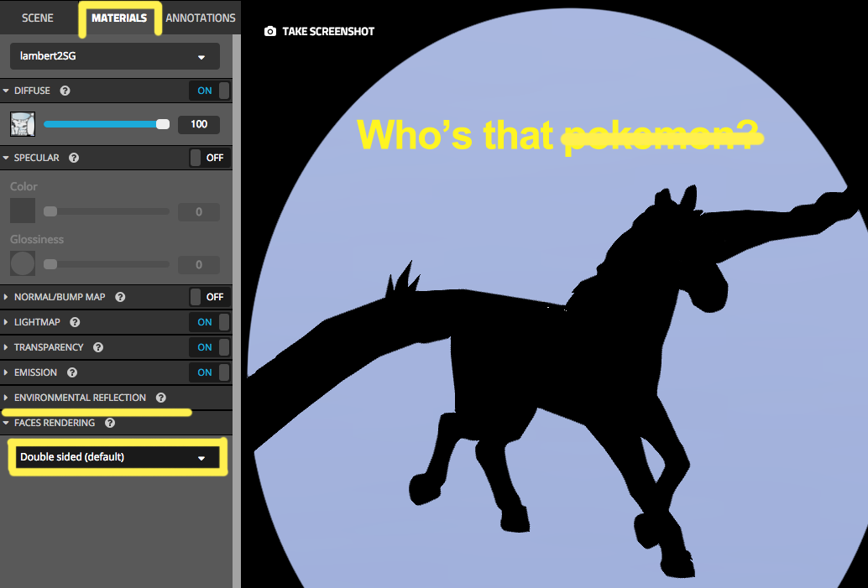
Task: Click the camera icon for Take Screenshot
Action: click(269, 32)
